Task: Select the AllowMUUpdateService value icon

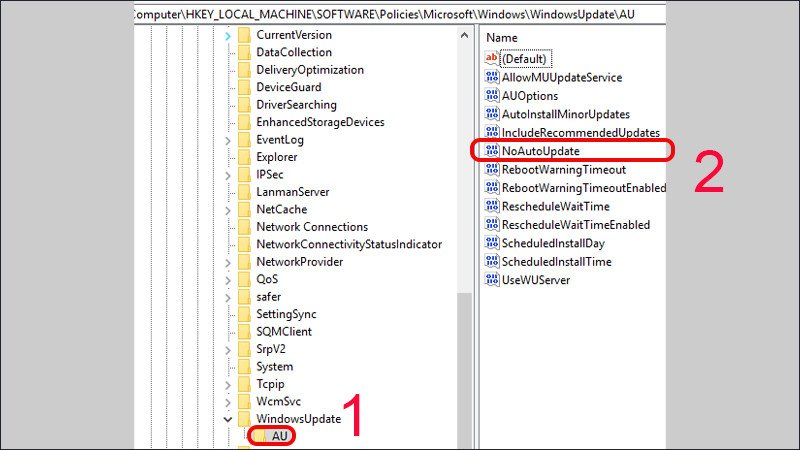Action: click(491, 78)
